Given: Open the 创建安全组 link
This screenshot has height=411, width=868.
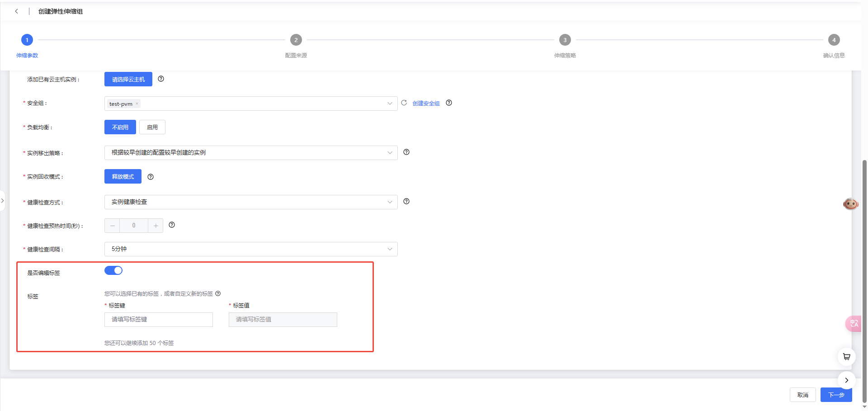Looking at the screenshot, I should pyautogui.click(x=426, y=104).
